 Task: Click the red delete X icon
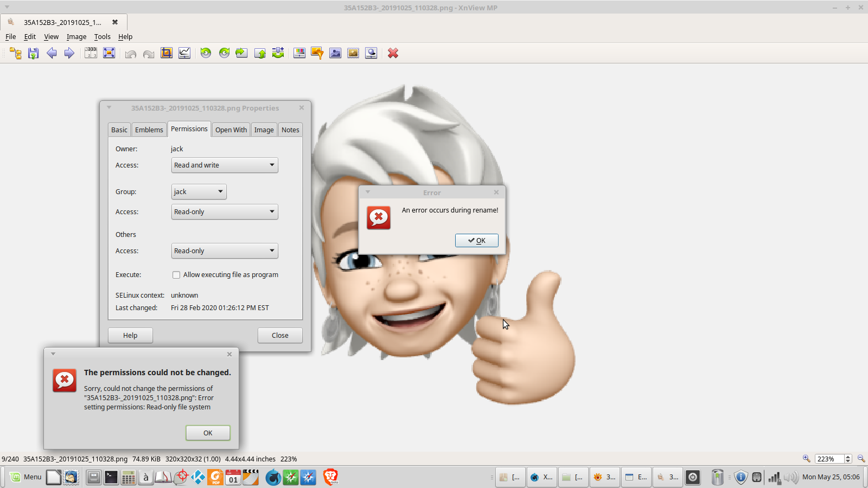pos(393,53)
